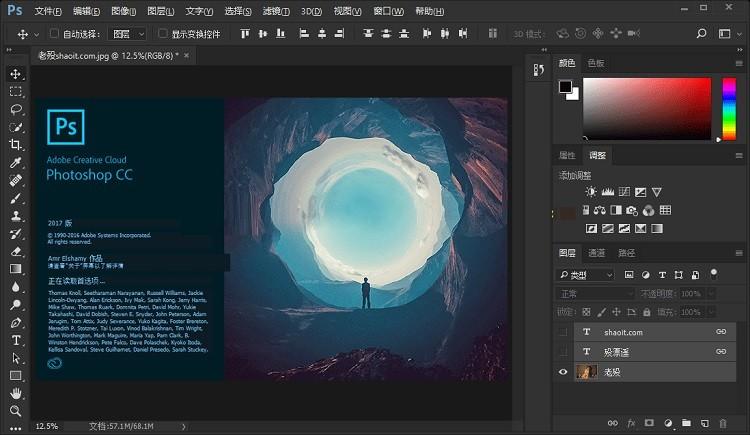Hide the bottom image layer eye
750x435 pixels.
tap(563, 372)
